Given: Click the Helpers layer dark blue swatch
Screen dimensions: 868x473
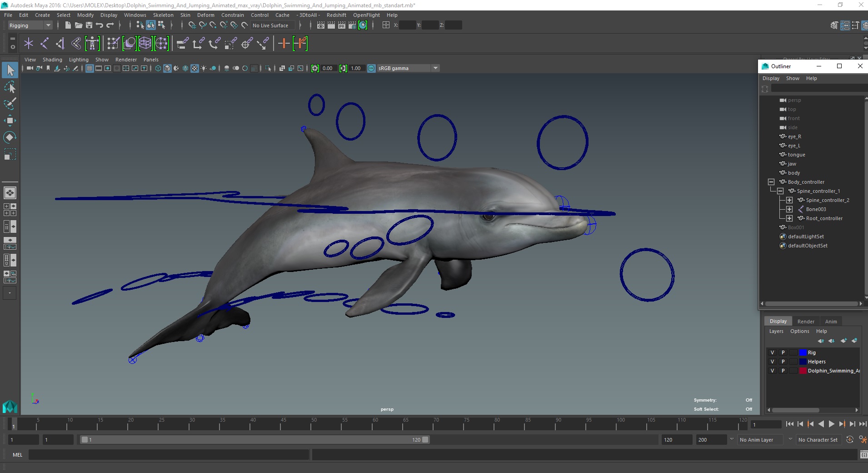Looking at the screenshot, I should [803, 362].
